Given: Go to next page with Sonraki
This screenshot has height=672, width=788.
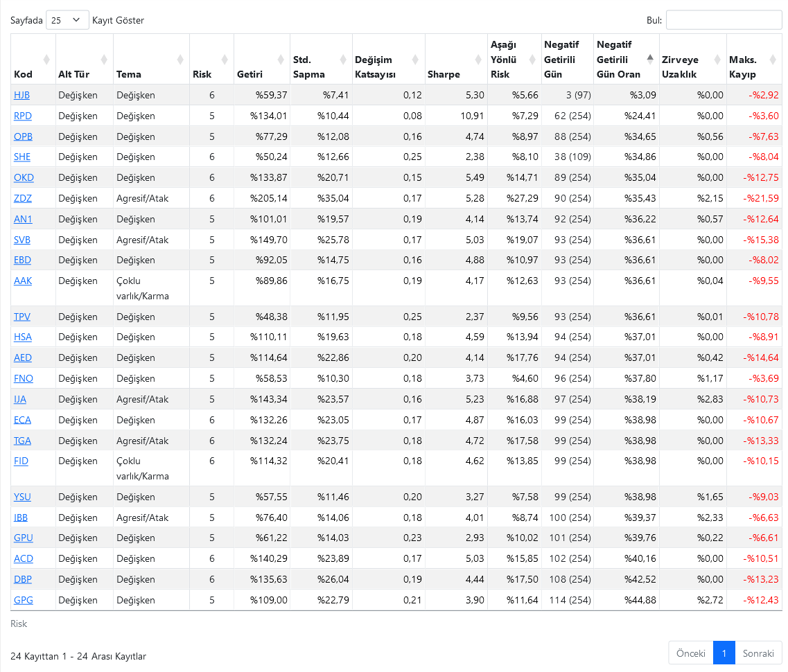Looking at the screenshot, I should coord(758,653).
